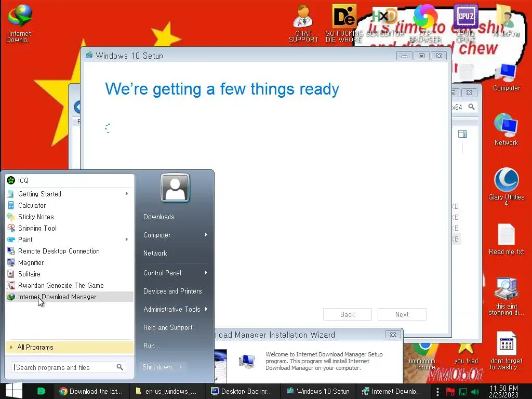Switch to Desktop Backgr... taskbar button

click(x=243, y=391)
